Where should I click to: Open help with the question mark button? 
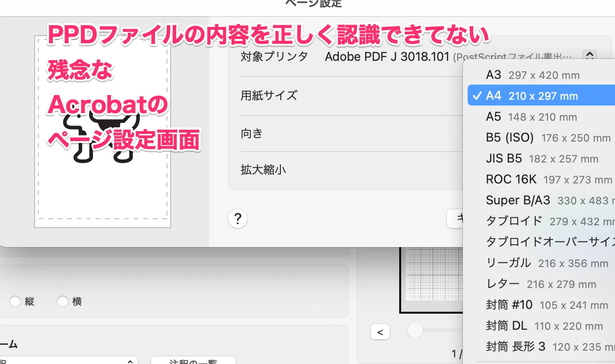pos(238,219)
